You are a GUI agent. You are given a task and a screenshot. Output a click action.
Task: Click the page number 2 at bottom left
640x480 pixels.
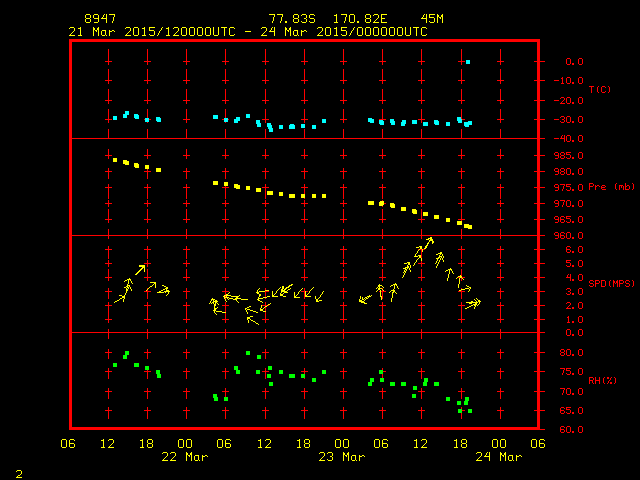(18, 470)
